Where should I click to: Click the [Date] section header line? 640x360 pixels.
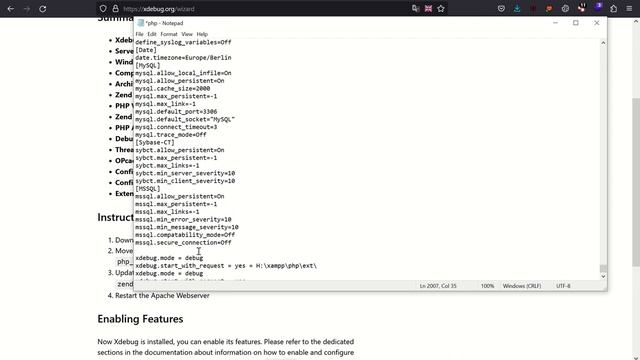(146, 50)
